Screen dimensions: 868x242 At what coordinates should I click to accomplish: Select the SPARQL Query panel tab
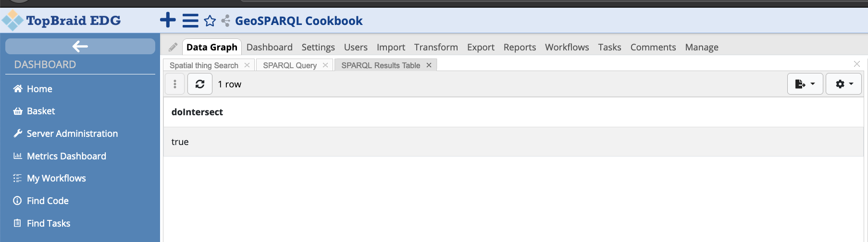pos(290,65)
